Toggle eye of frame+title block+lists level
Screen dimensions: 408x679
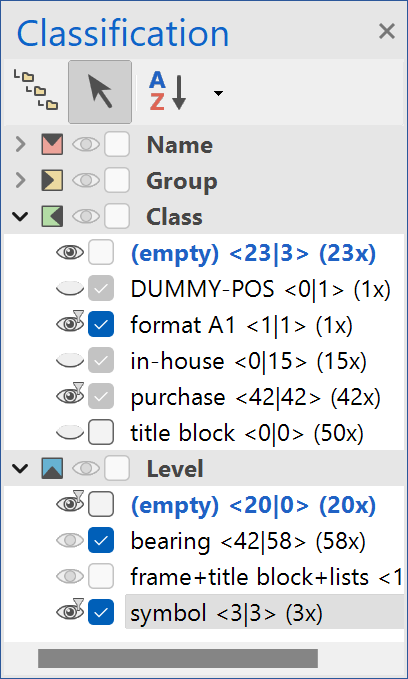pos(70,576)
